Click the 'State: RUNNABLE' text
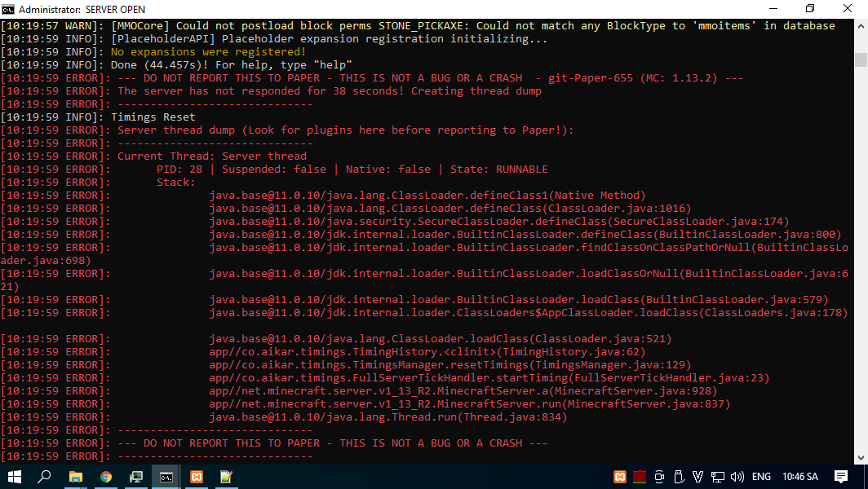Image resolution: width=868 pixels, height=489 pixels. tap(498, 170)
